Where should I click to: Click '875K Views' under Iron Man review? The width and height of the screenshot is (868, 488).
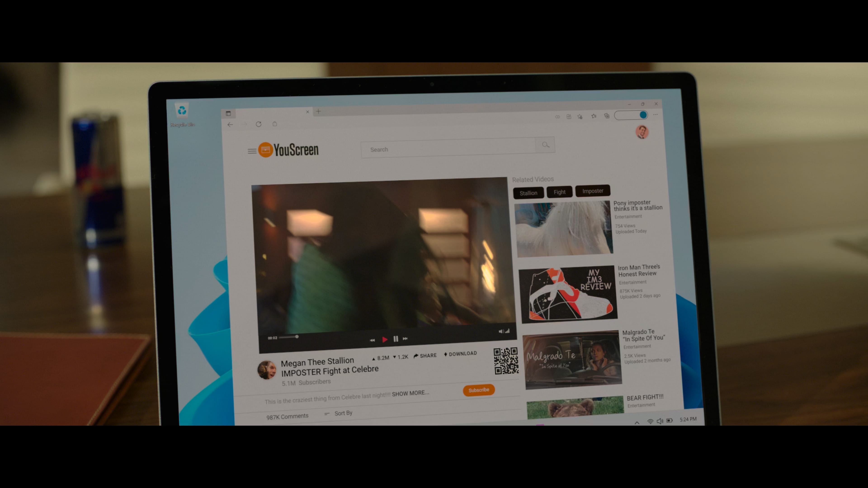click(631, 291)
